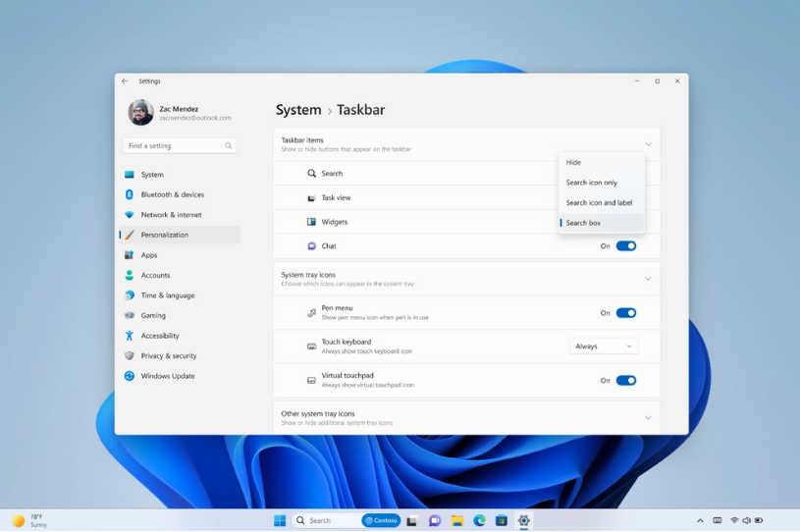800x532 pixels.
Task: Open Windows Update in the sidebar
Action: [167, 376]
